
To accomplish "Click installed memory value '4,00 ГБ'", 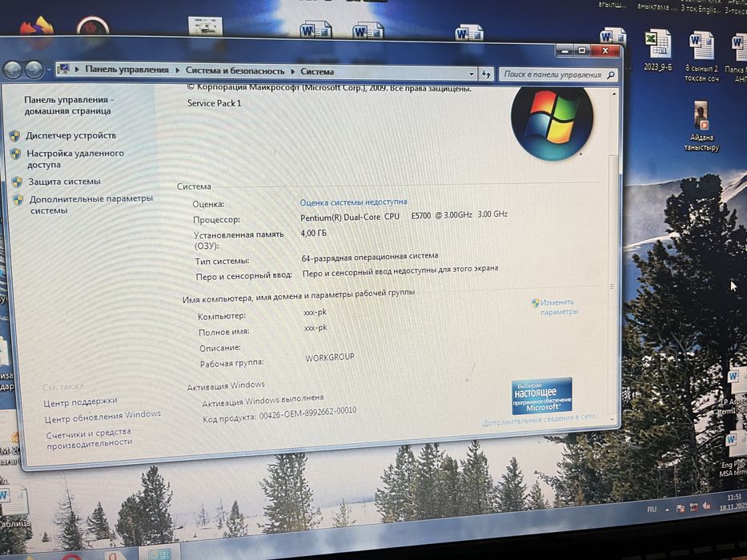I will point(314,234).
